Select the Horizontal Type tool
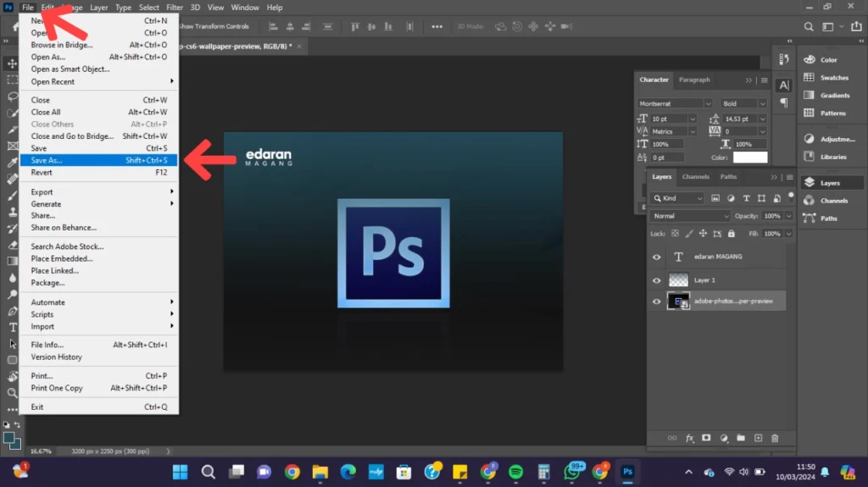Image resolution: width=868 pixels, height=487 pixels. 12,327
